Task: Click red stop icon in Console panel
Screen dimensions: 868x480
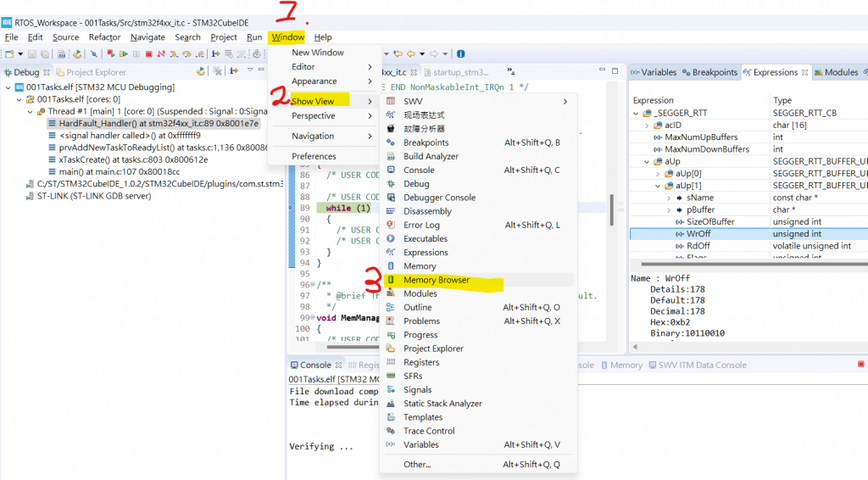Action: pos(861,365)
